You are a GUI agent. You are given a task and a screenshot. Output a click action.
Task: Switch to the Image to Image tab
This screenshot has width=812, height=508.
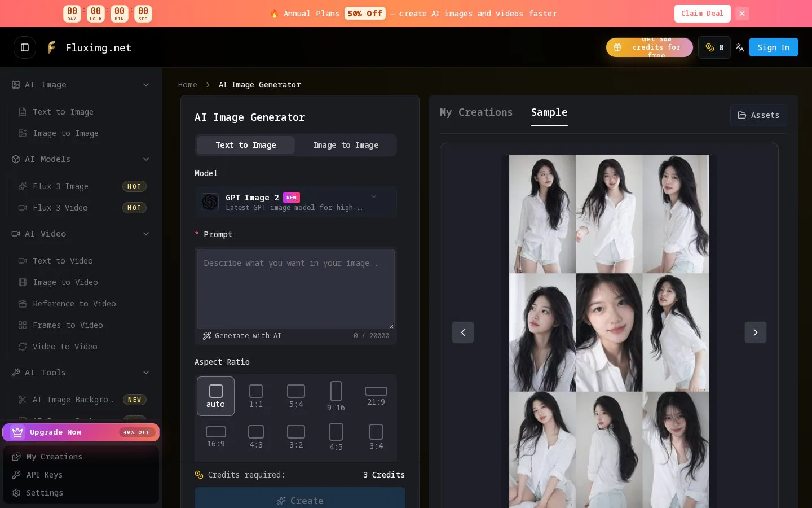coord(346,145)
